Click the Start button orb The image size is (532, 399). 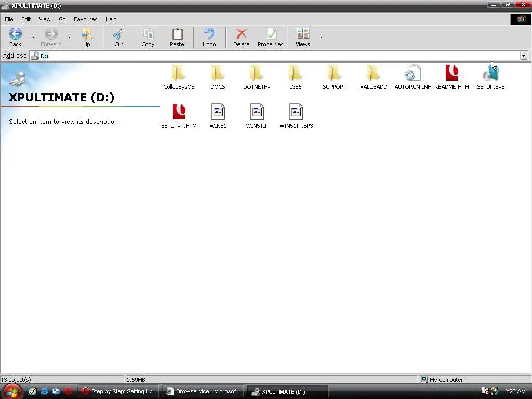coord(12,392)
